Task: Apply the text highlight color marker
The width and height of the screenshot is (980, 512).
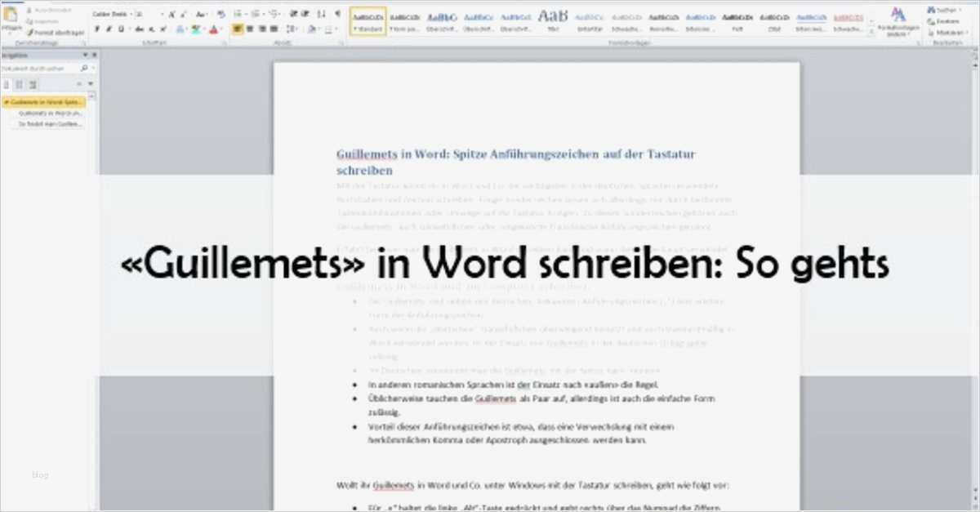Action: 196,29
